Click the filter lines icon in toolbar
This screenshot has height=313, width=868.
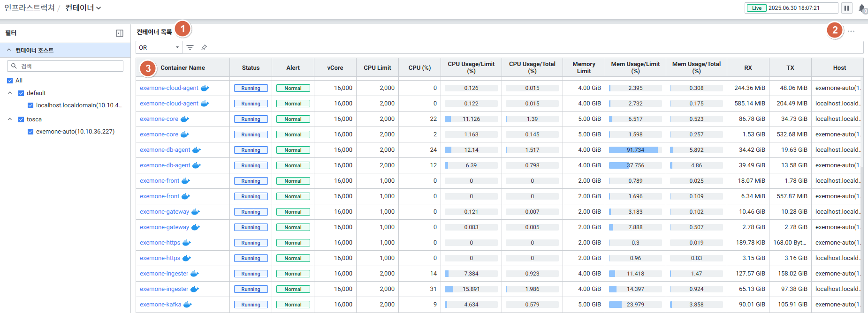(x=190, y=47)
